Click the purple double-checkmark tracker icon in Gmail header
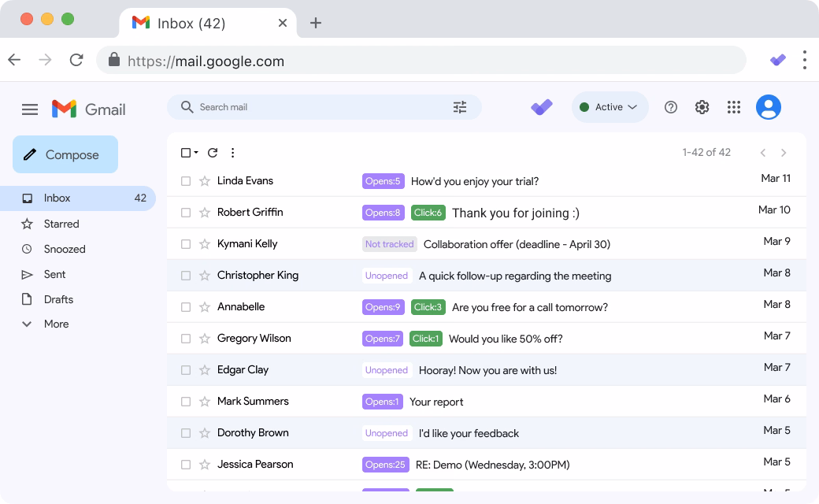Viewport: 819px width, 504px height. coord(542,107)
